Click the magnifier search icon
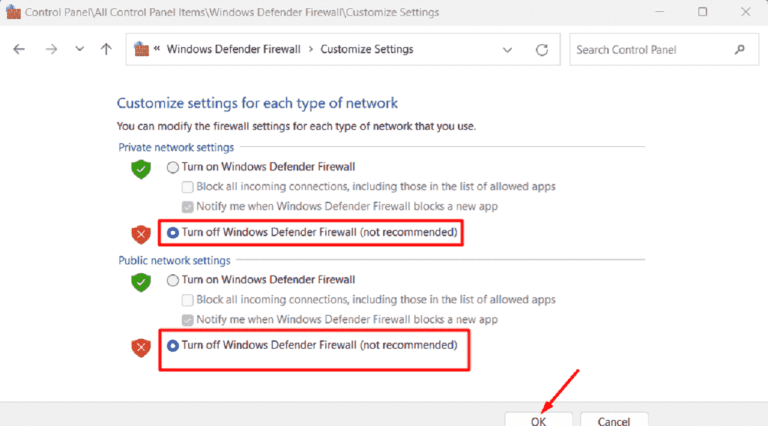Screen dimensions: 768x426 pos(740,49)
